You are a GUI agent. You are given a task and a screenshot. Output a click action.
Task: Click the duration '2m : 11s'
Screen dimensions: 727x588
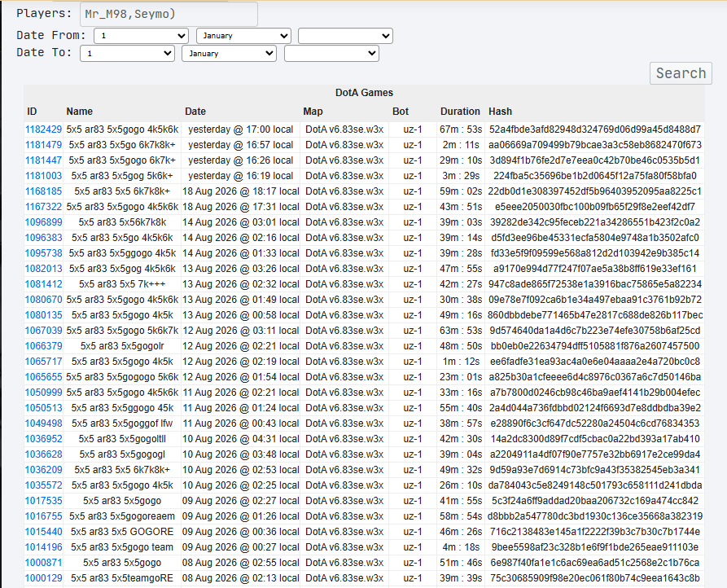coord(461,145)
